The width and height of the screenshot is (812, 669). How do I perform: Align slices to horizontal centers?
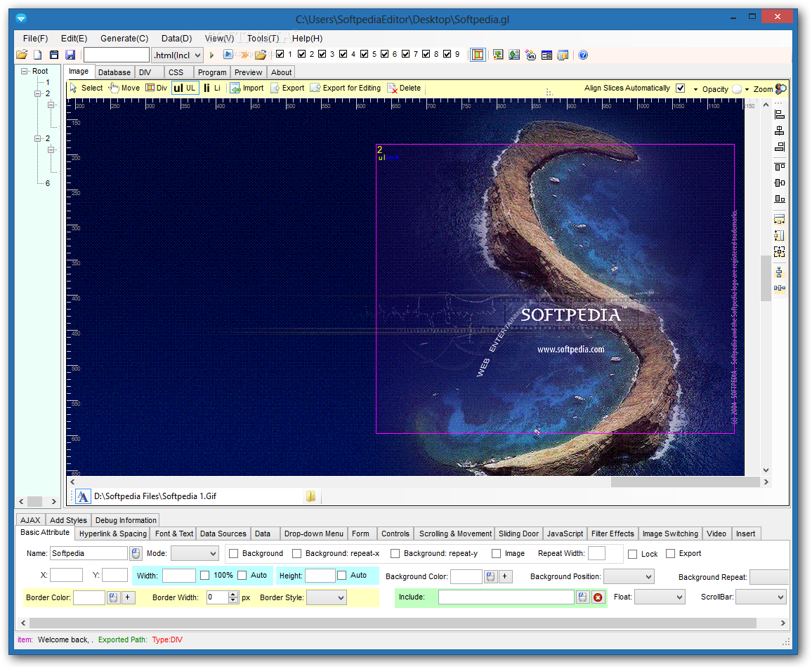click(x=780, y=131)
